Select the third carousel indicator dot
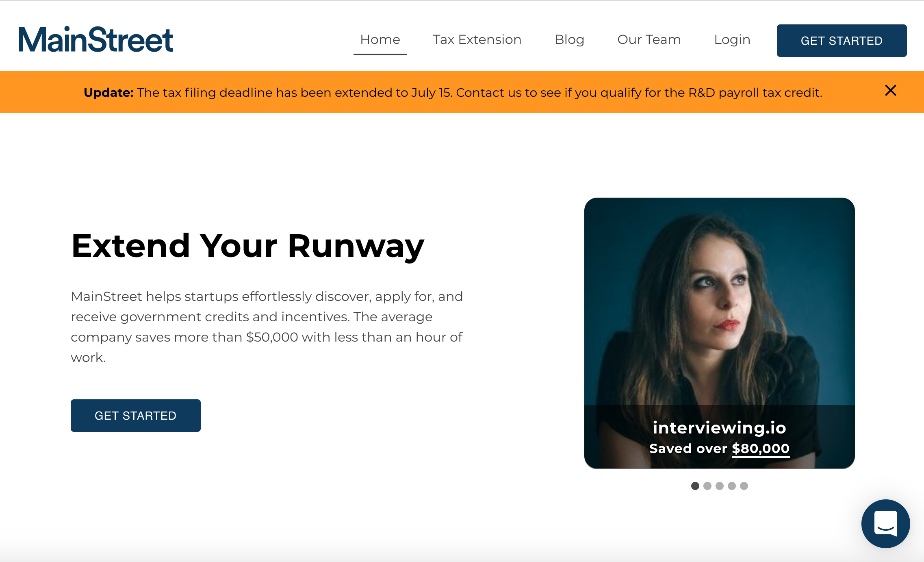Image resolution: width=924 pixels, height=562 pixels. coord(720,486)
